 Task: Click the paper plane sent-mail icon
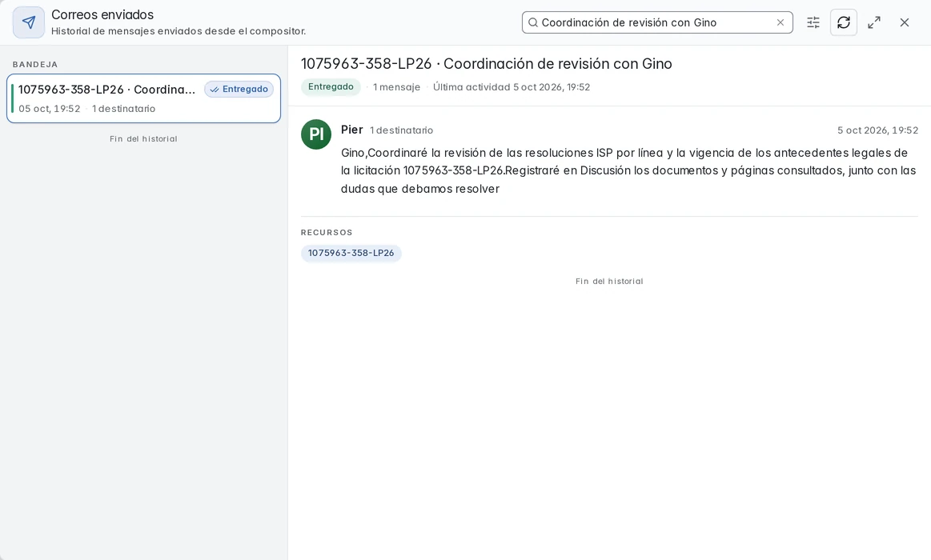click(x=29, y=22)
